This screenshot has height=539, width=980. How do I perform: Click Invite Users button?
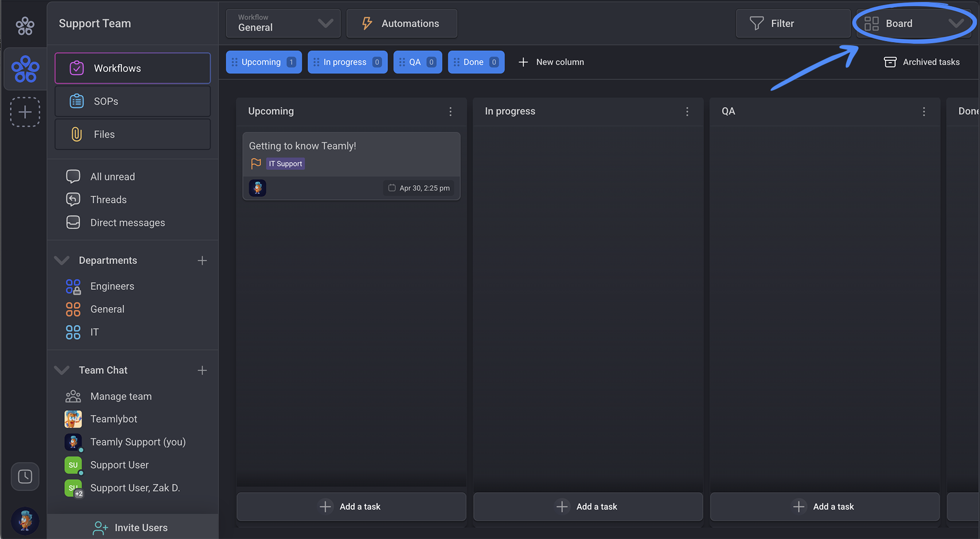pos(133,527)
